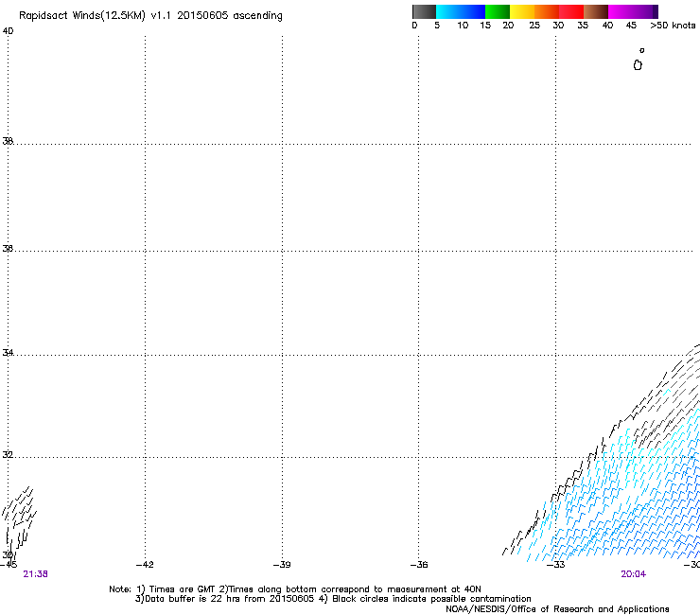Click the longitude label -36

pyautogui.click(x=419, y=565)
